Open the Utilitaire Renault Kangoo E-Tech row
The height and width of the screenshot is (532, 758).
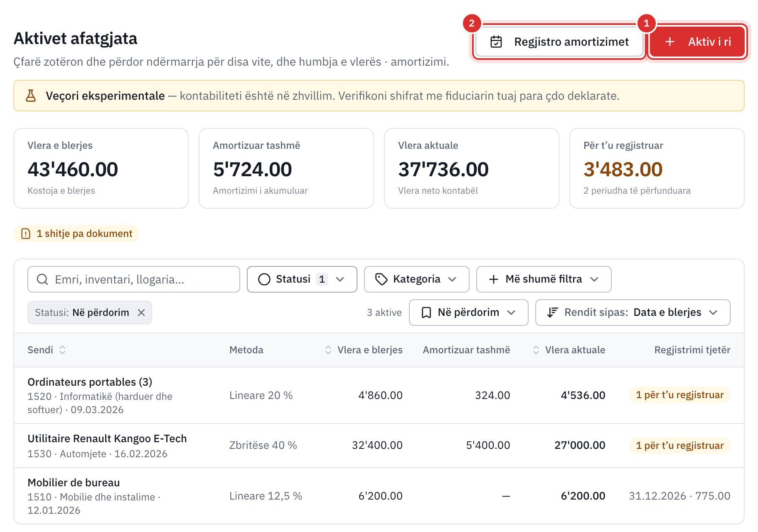[x=379, y=446]
